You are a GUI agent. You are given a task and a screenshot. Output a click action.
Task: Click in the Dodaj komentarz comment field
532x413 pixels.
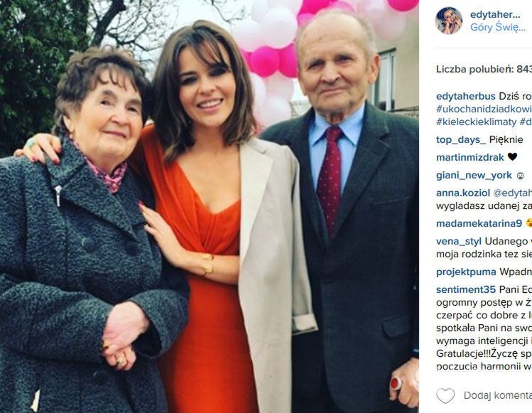[x=497, y=396]
